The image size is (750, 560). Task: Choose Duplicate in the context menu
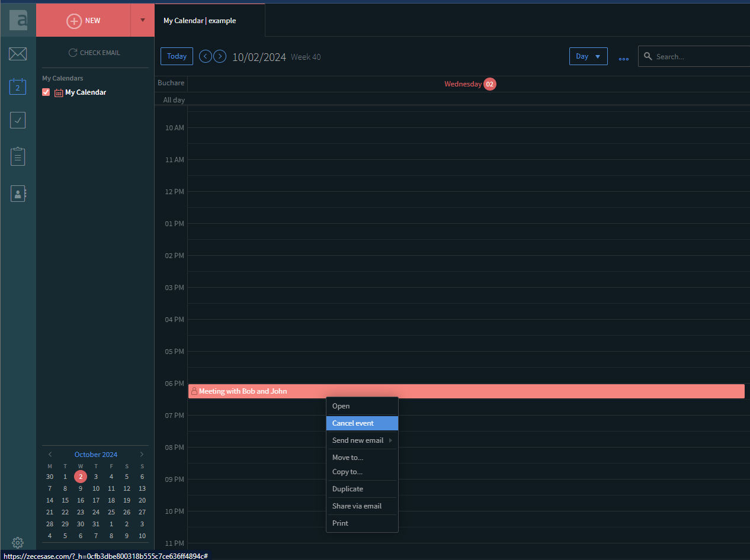tap(348, 489)
